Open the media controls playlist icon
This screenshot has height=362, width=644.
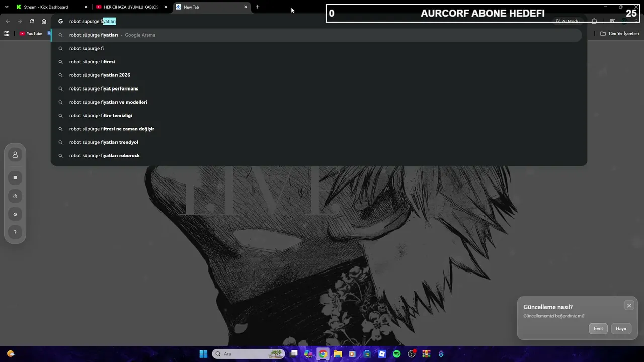(612, 21)
